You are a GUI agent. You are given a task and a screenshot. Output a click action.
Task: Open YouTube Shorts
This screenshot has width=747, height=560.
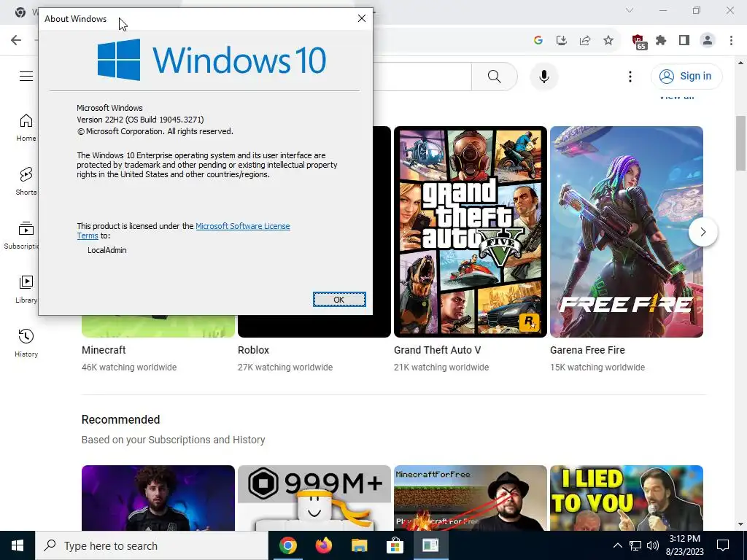[26, 182]
